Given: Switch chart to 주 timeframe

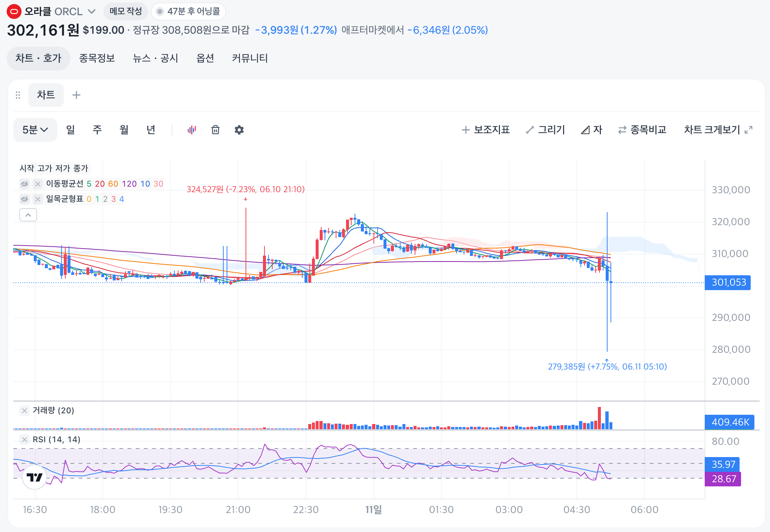Looking at the screenshot, I should click(x=97, y=130).
